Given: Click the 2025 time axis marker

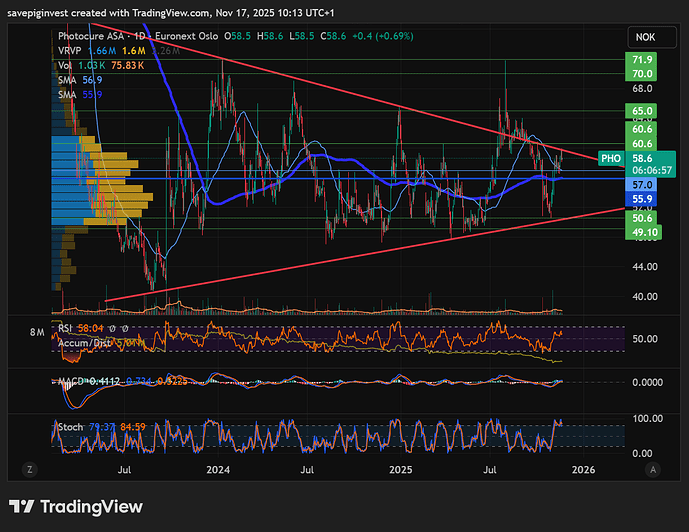Looking at the screenshot, I should click(x=400, y=468).
